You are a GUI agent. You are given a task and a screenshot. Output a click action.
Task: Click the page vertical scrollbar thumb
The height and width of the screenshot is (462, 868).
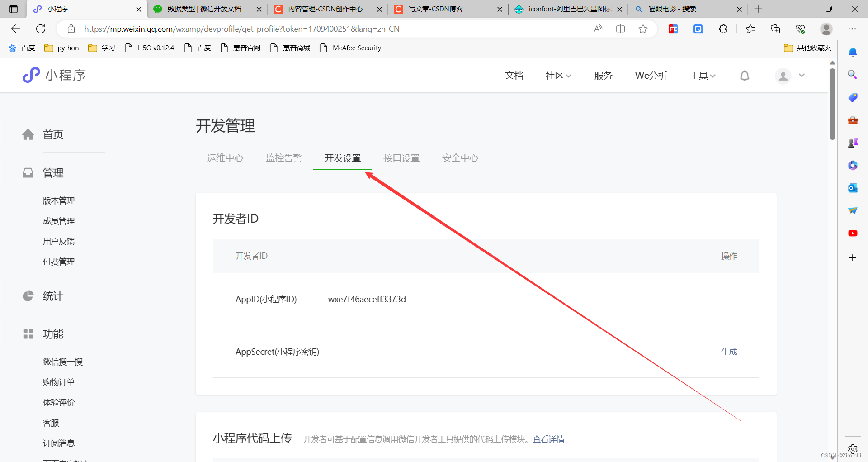click(832, 104)
